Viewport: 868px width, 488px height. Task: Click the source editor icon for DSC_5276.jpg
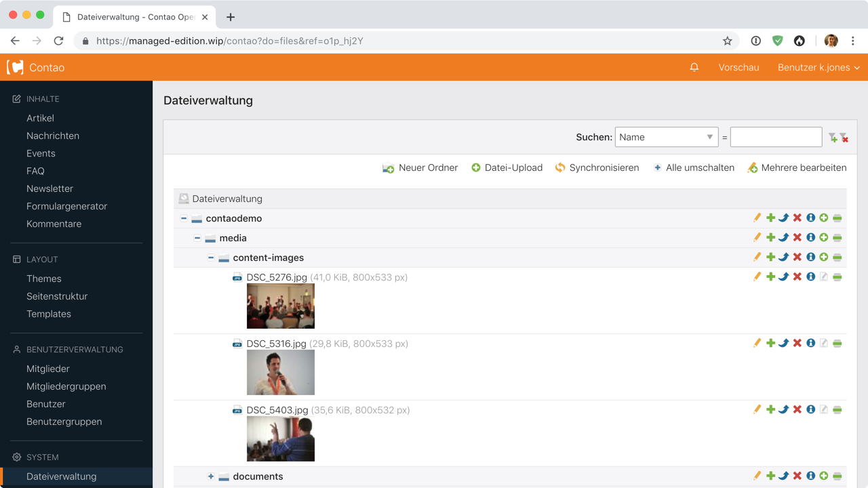click(824, 277)
